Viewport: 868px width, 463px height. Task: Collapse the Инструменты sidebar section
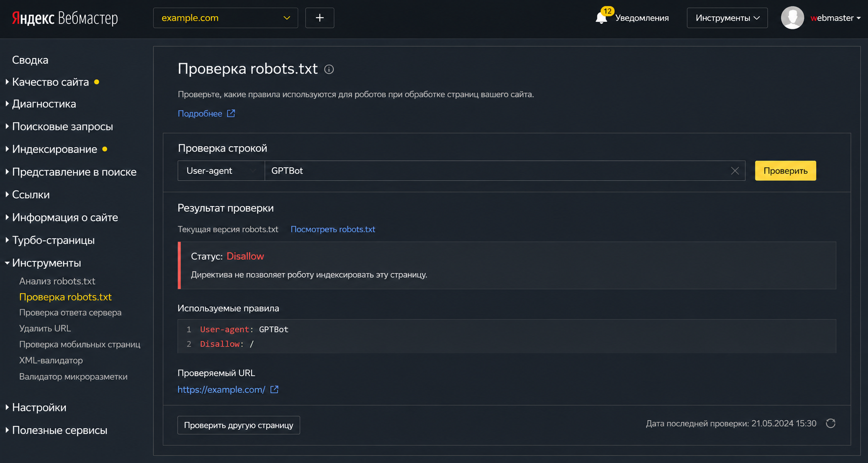[x=47, y=263]
